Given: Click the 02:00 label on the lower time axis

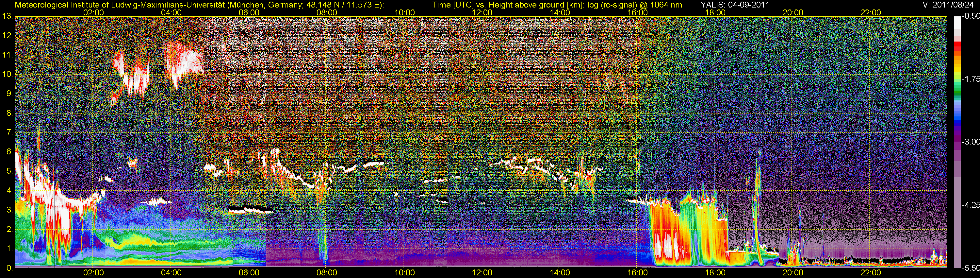Looking at the screenshot, I should click(93, 273).
